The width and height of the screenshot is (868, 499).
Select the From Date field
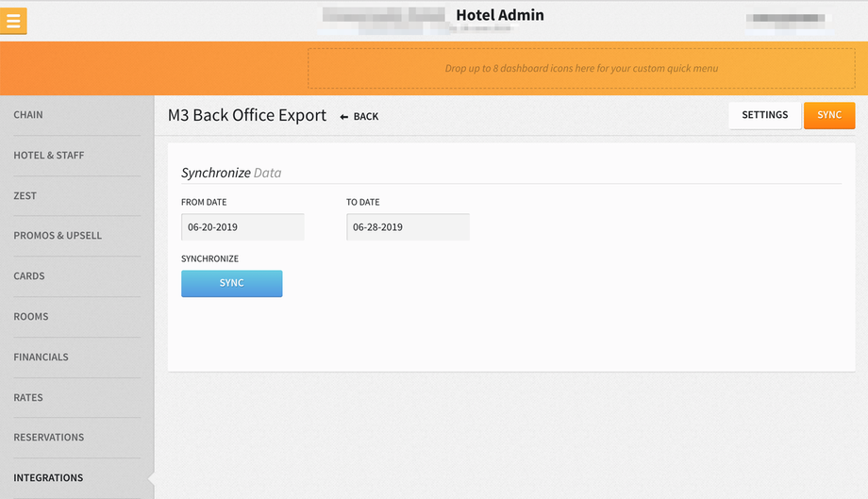click(x=242, y=226)
